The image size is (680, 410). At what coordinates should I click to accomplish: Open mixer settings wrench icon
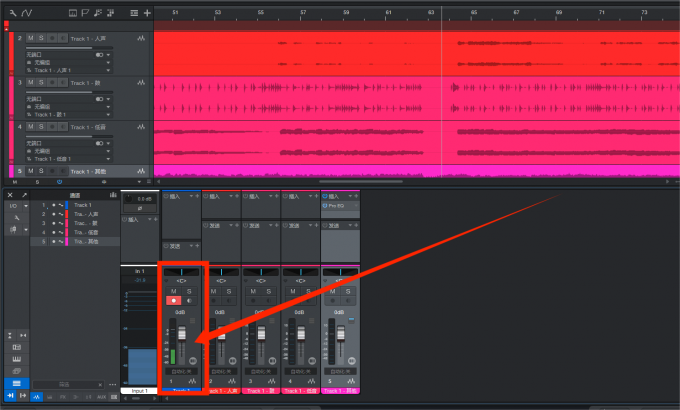pyautogui.click(x=16, y=218)
